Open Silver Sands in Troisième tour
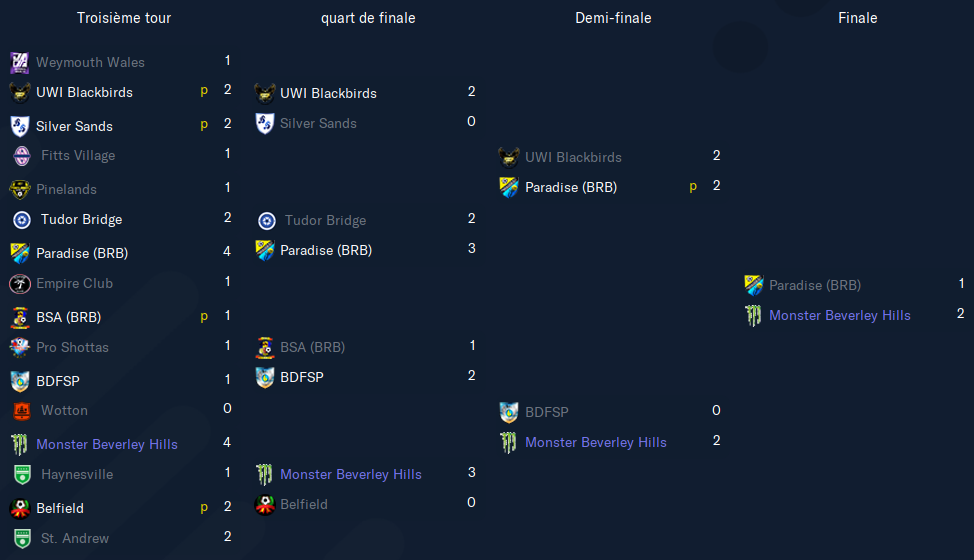Screen dimensions: 974x560 point(75,127)
